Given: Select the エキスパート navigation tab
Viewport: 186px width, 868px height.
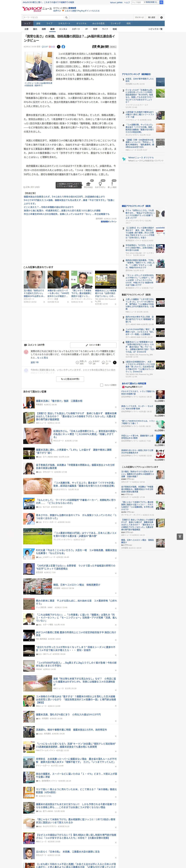Looking at the screenshot, I should coord(64,23).
